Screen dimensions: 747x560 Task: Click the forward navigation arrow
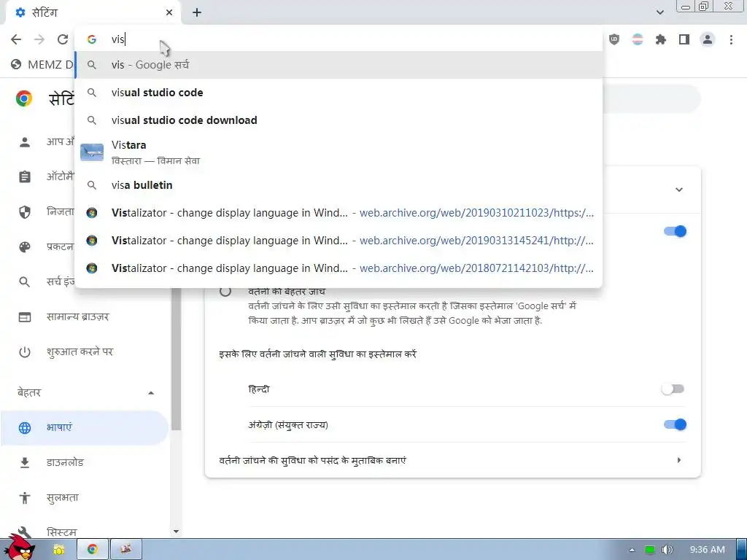(39, 39)
